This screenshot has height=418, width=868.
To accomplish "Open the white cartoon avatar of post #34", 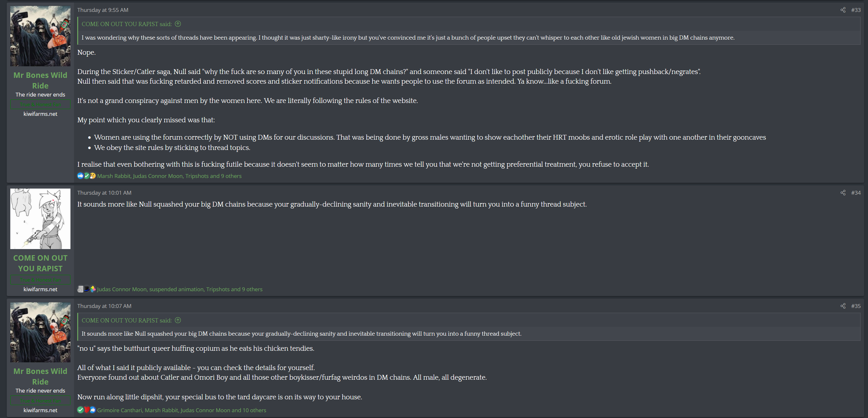I will 40,219.
